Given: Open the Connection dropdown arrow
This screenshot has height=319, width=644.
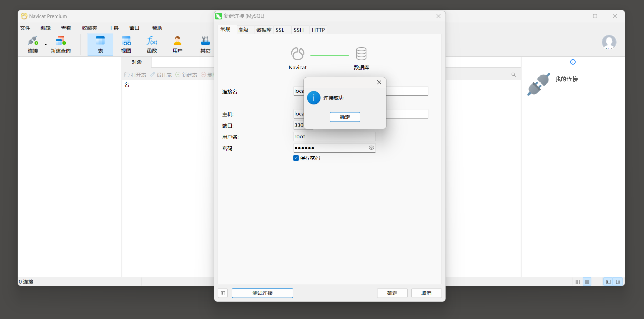Looking at the screenshot, I should coord(46,45).
